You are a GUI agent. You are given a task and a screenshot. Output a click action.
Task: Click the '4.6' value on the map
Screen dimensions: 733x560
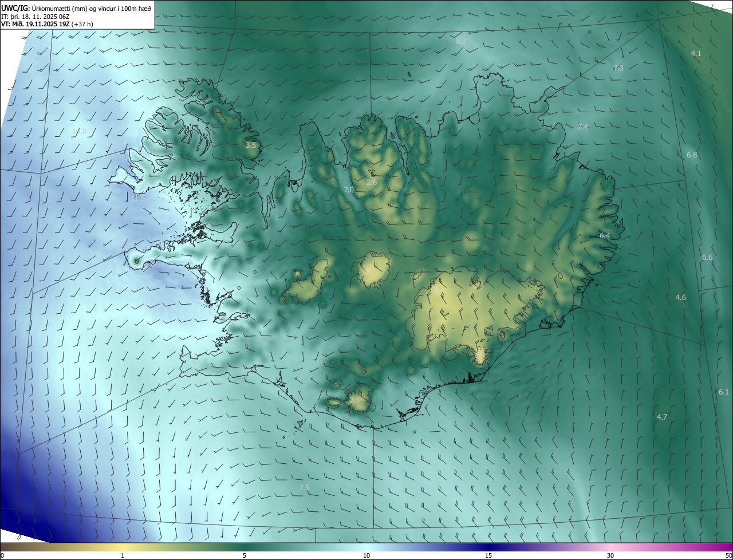[x=680, y=298]
